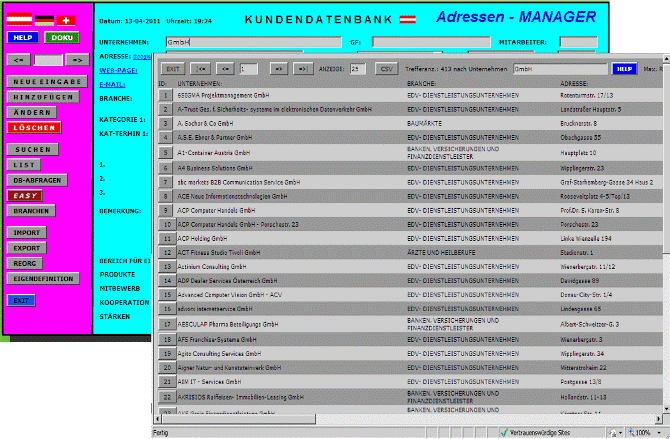670x439 pixels.
Task: Open the DOKU documentation button
Action: click(62, 38)
